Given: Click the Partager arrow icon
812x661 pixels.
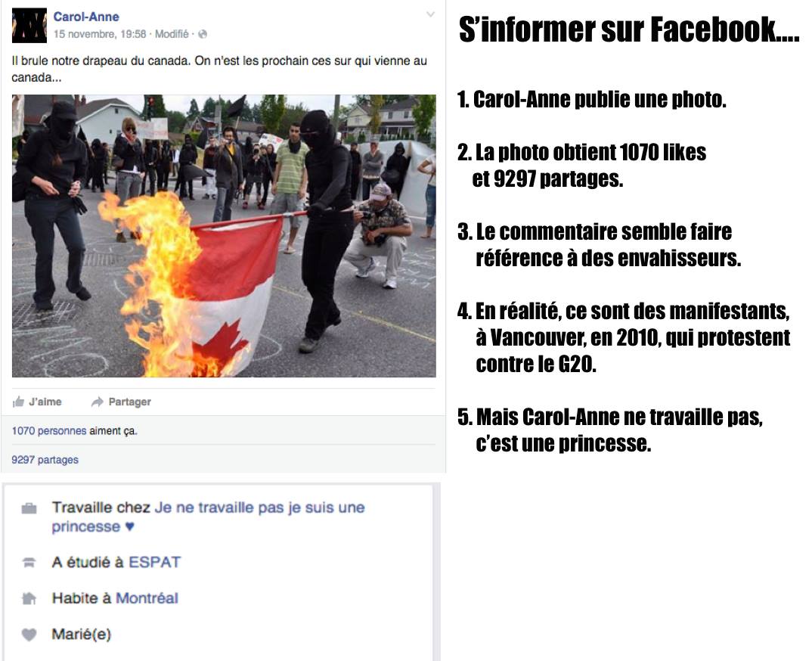Looking at the screenshot, I should (x=97, y=402).
